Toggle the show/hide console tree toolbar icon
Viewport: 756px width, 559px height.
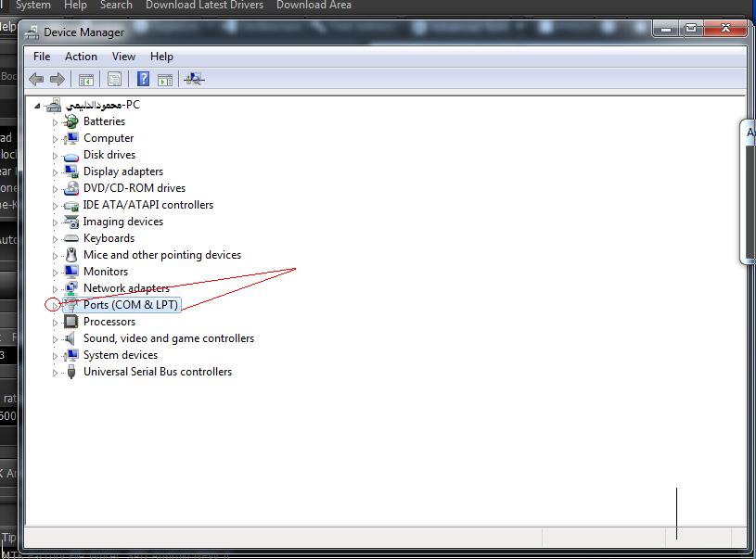86,80
